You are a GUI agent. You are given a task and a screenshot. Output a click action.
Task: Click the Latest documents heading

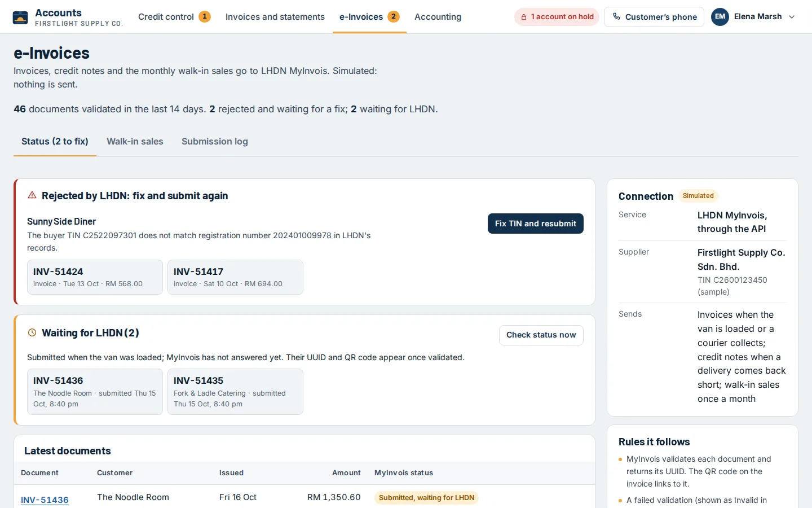click(68, 451)
